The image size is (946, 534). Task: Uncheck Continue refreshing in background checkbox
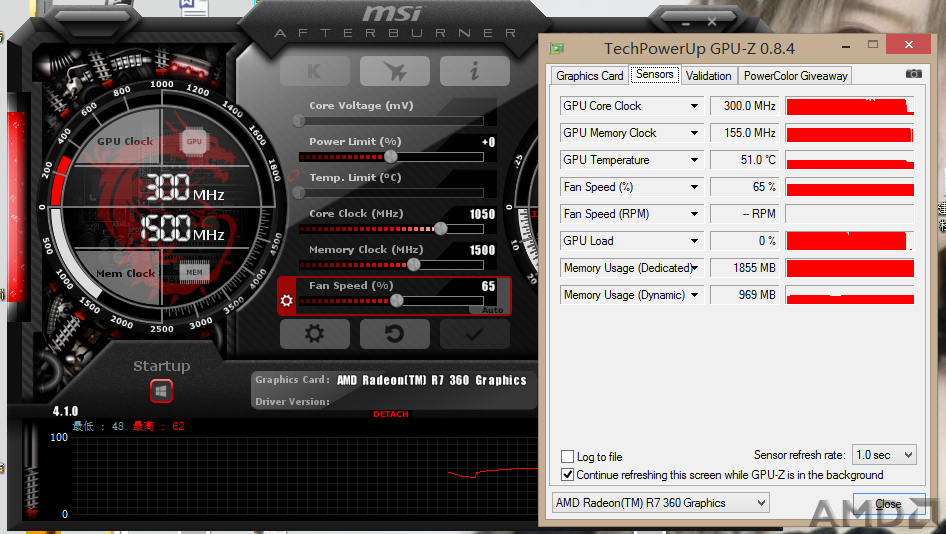click(x=567, y=474)
